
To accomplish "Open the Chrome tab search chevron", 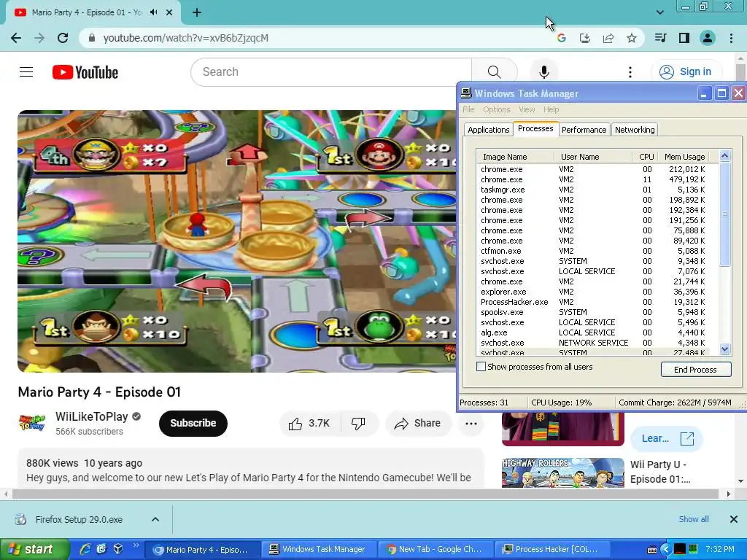I will click(659, 12).
